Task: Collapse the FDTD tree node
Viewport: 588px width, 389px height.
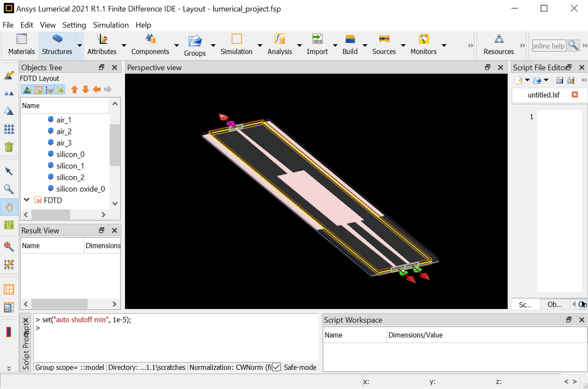Action: 27,200
